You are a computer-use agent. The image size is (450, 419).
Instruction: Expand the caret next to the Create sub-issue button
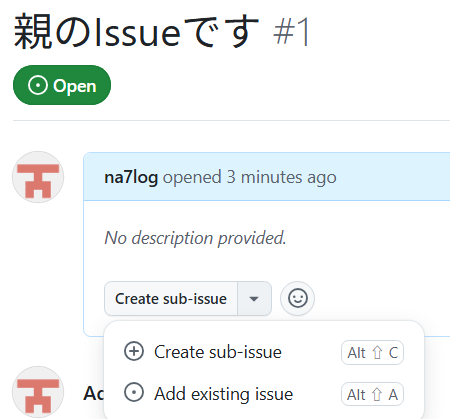(254, 298)
